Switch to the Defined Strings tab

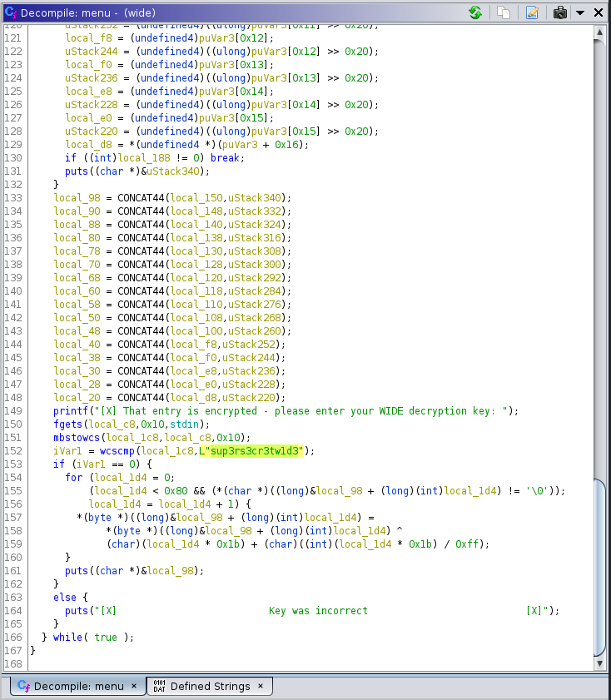pyautogui.click(x=210, y=686)
